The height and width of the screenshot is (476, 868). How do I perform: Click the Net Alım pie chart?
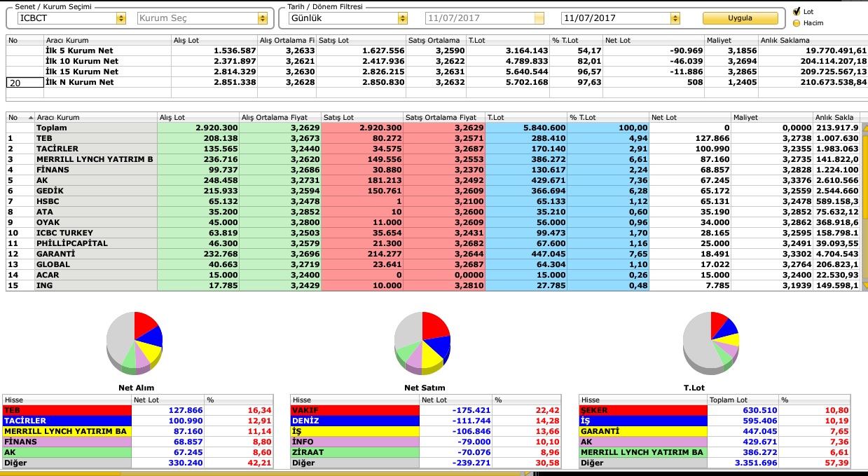point(135,343)
